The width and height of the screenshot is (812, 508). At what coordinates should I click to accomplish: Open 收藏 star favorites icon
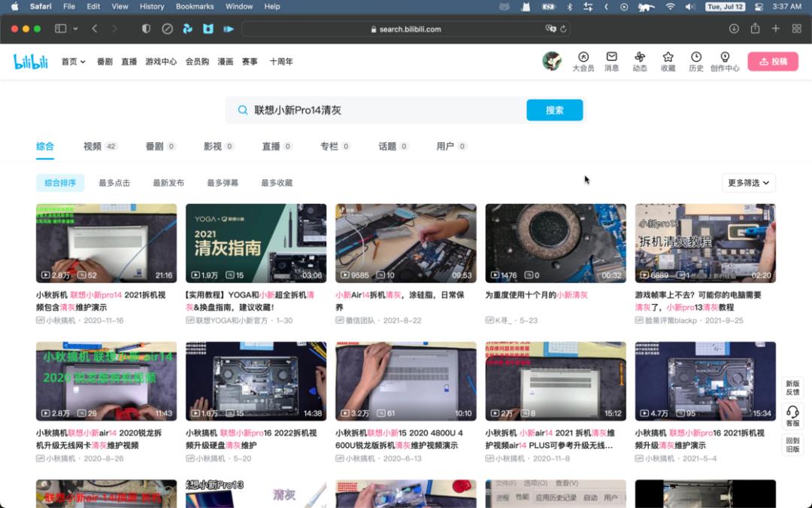pyautogui.click(x=668, y=57)
